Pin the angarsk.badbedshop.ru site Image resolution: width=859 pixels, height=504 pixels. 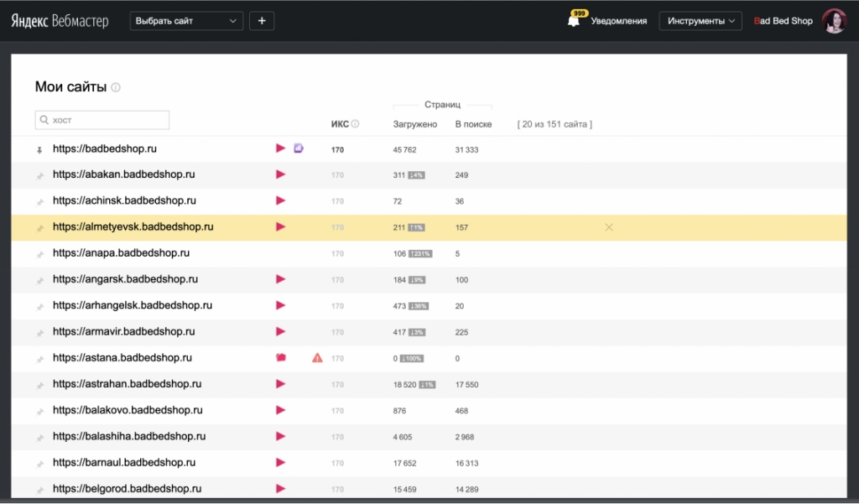click(x=39, y=280)
